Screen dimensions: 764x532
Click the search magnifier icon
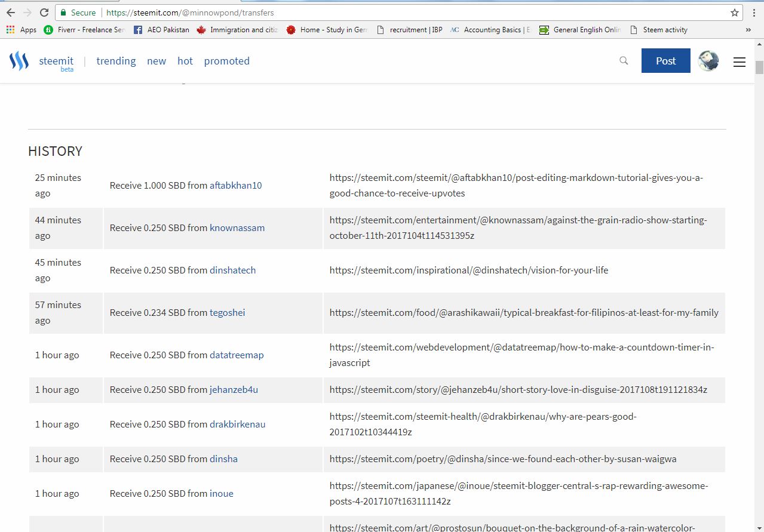pos(624,61)
